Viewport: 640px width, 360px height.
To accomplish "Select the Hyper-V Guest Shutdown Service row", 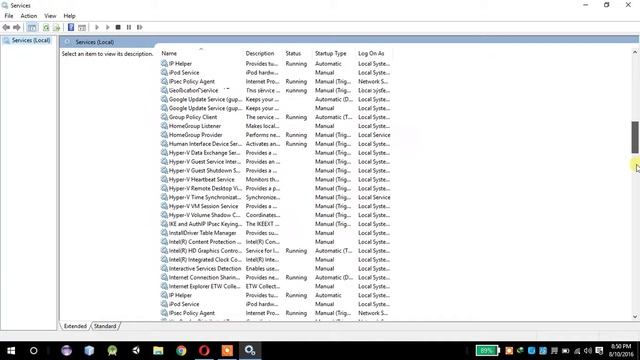I will 276,171.
